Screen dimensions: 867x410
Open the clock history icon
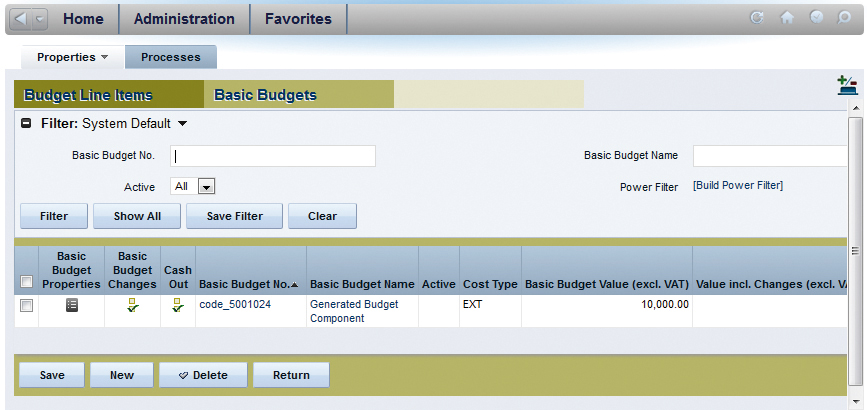click(x=816, y=18)
